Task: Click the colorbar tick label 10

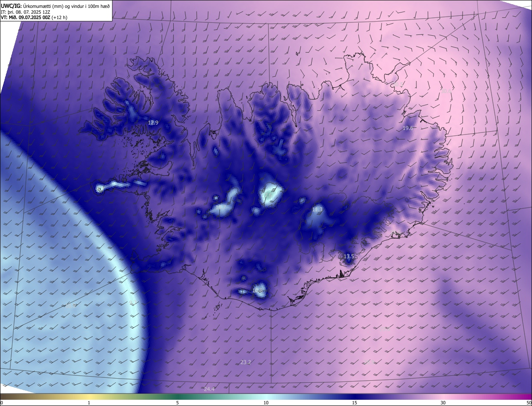Action: pyautogui.click(x=266, y=403)
